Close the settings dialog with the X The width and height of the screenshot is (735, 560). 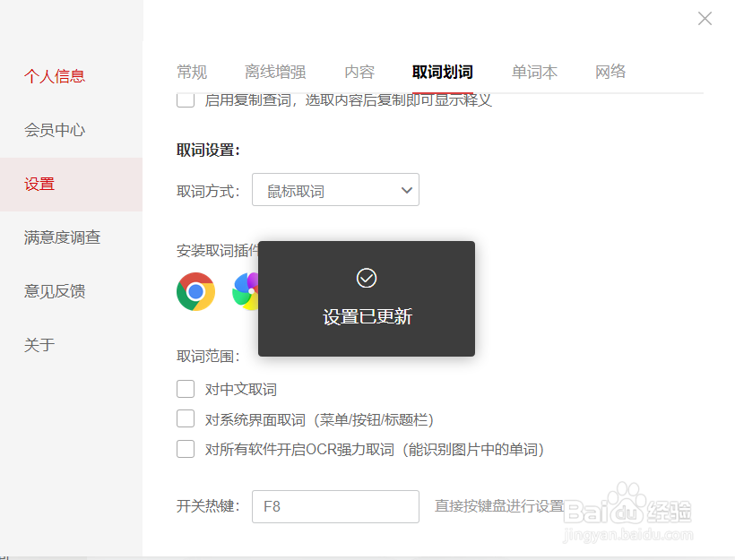tap(705, 18)
